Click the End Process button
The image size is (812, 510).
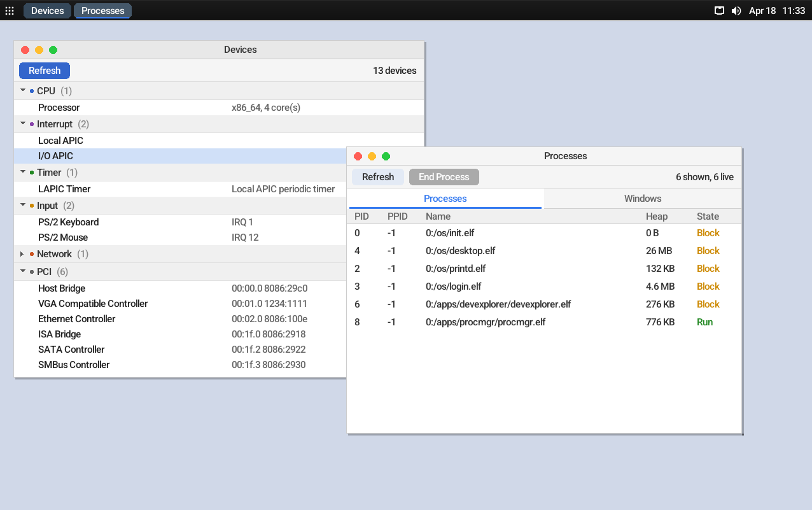coord(444,177)
